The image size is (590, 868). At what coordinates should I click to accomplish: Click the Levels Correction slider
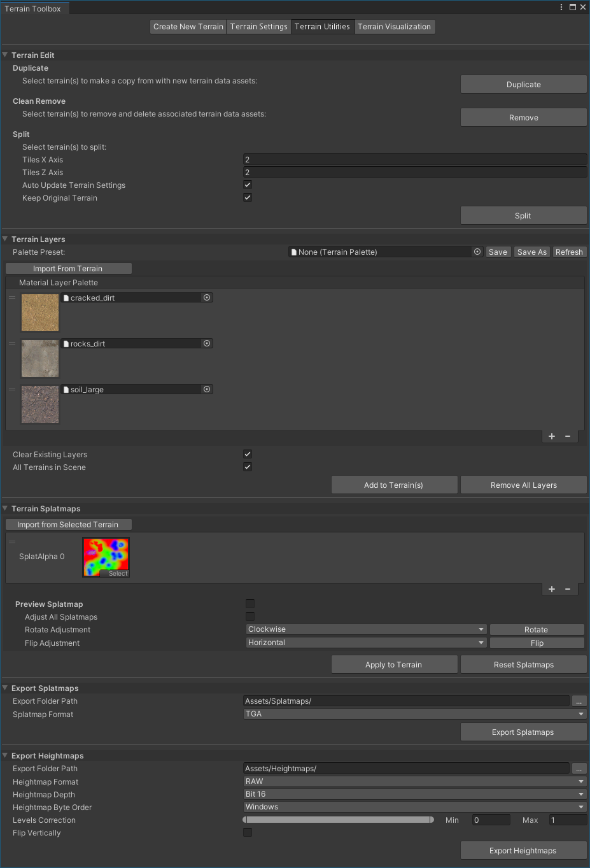(338, 820)
